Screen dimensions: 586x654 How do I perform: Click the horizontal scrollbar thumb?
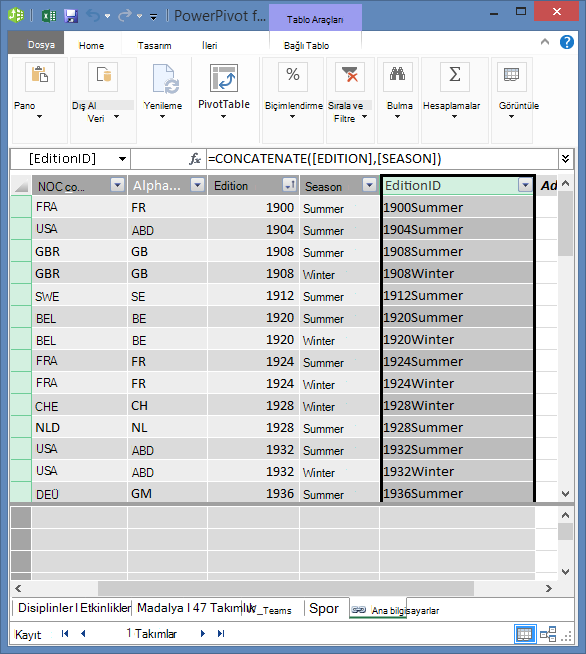click(x=286, y=588)
